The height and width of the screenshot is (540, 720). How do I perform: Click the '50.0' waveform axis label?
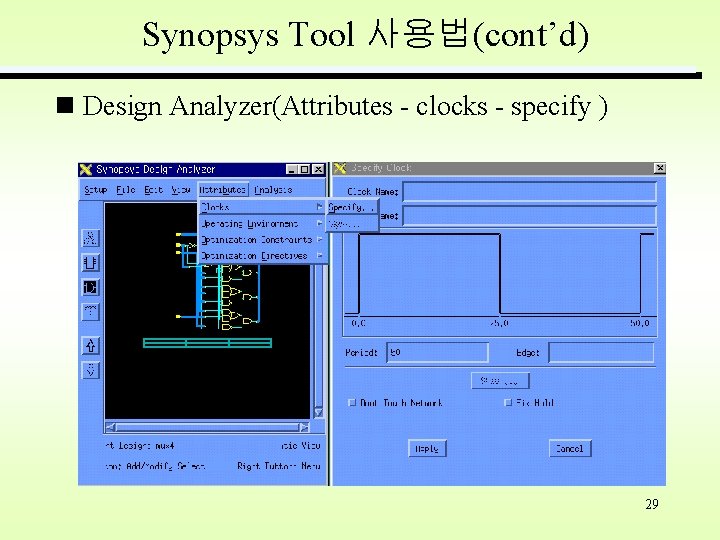tap(640, 323)
